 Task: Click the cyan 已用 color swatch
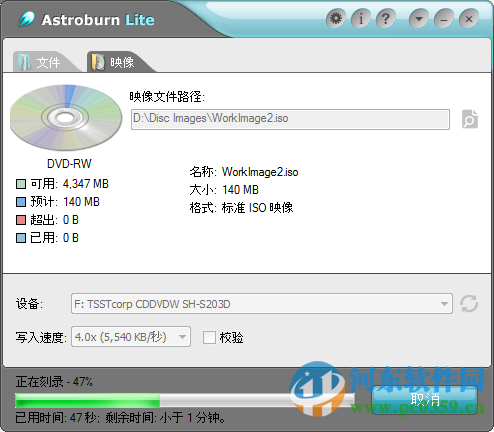tap(21, 238)
